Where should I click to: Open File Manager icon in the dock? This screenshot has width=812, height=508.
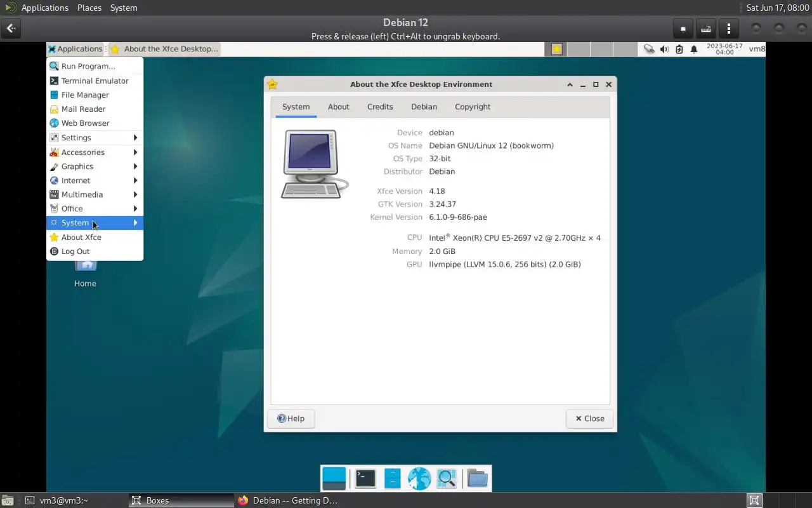tap(393, 479)
